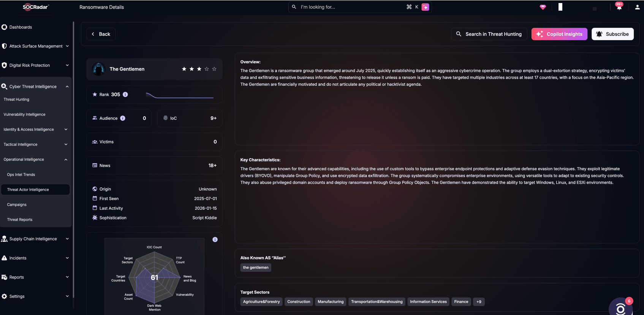Click the pink diamond premium icon
The image size is (644, 315).
(543, 7)
